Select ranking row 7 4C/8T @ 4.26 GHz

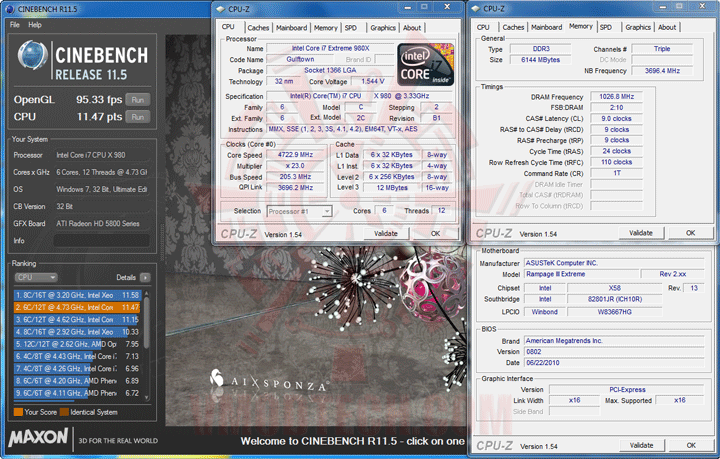pos(77,369)
